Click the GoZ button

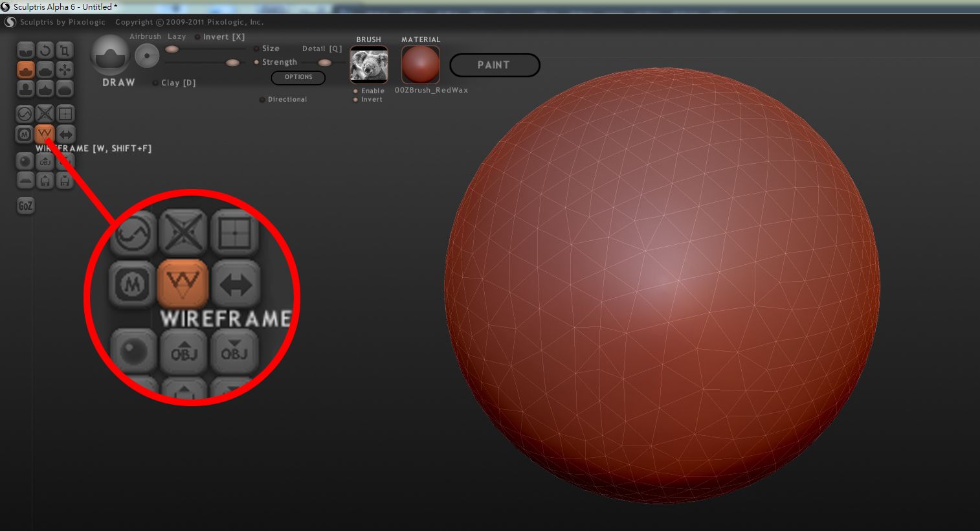25,206
